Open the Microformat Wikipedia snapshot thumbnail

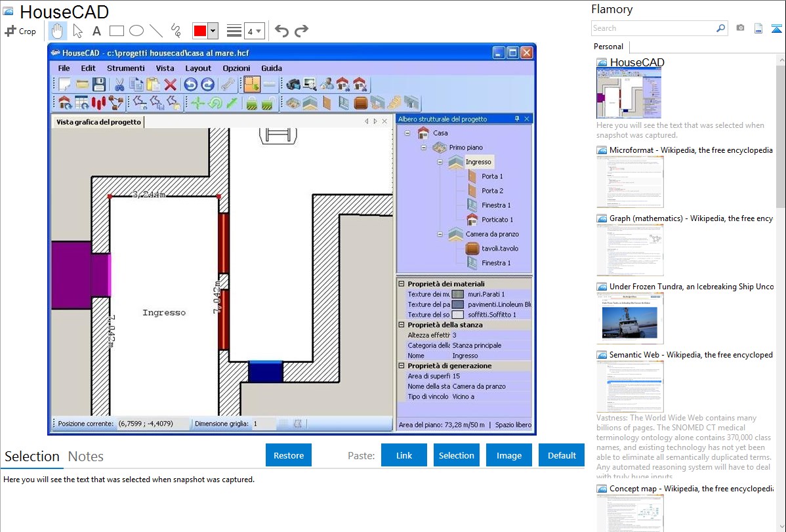pos(630,182)
